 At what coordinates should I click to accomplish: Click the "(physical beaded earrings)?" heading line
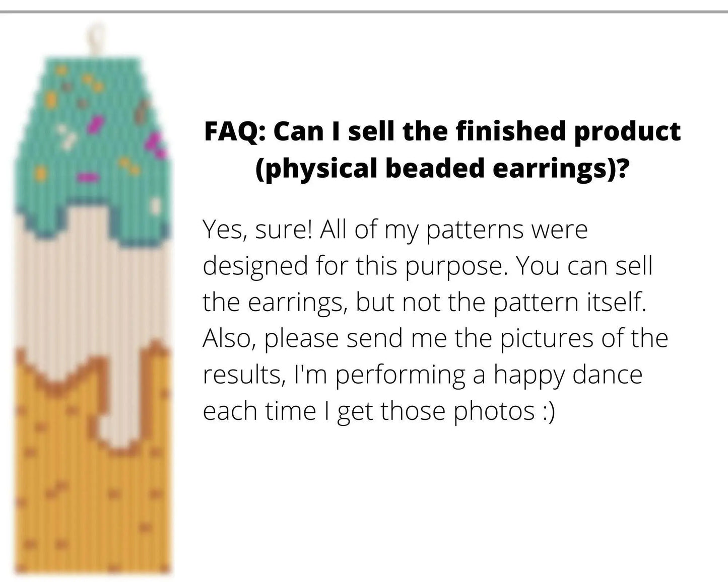click(442, 169)
